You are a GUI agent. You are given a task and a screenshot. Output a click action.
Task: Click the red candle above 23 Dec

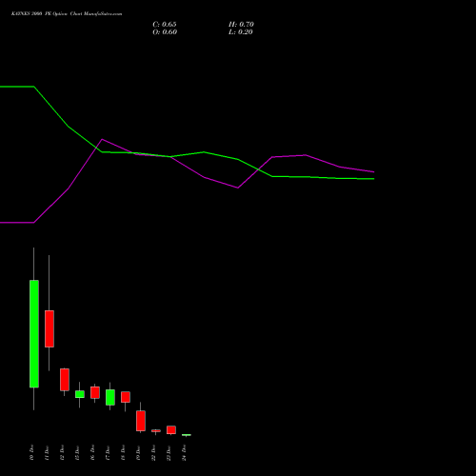(171, 430)
